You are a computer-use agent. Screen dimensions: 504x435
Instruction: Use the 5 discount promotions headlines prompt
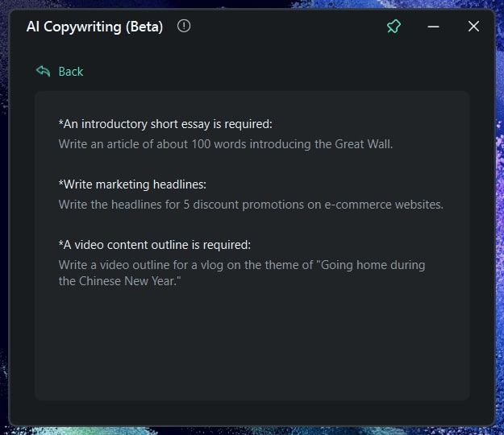[x=251, y=205]
